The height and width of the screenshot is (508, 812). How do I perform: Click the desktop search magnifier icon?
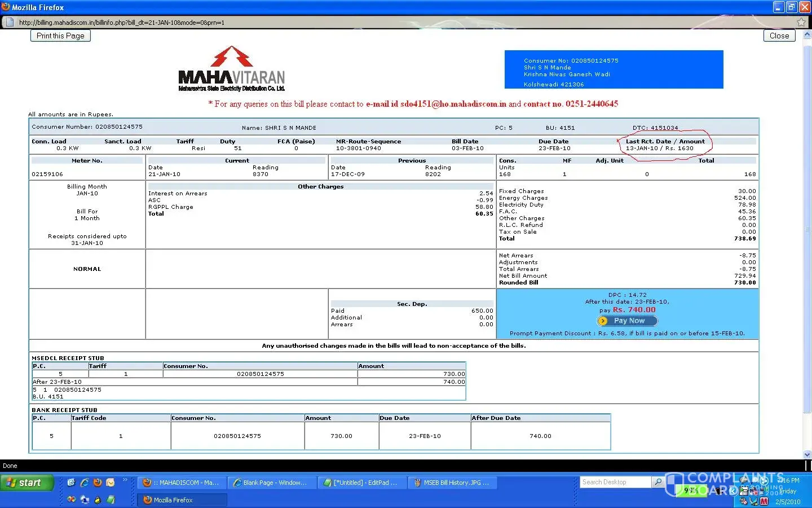(657, 482)
